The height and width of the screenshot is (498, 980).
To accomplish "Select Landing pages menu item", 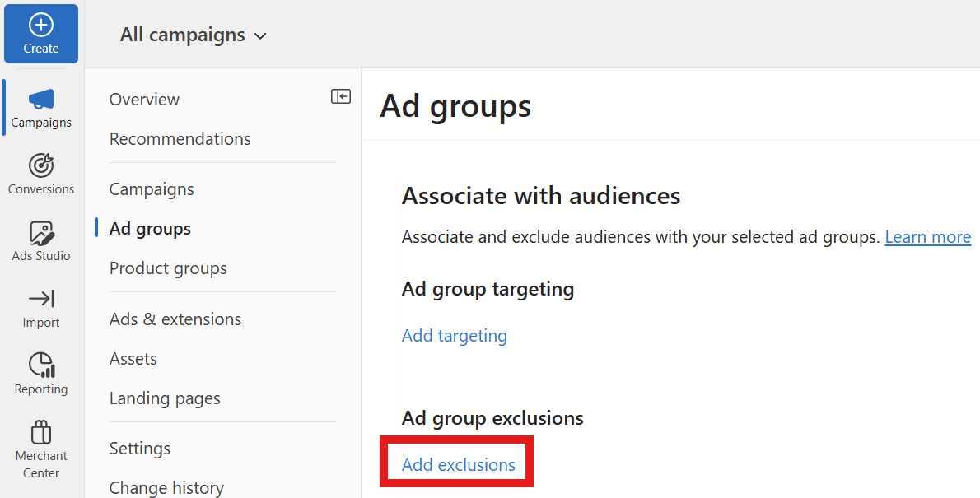I will (x=165, y=398).
